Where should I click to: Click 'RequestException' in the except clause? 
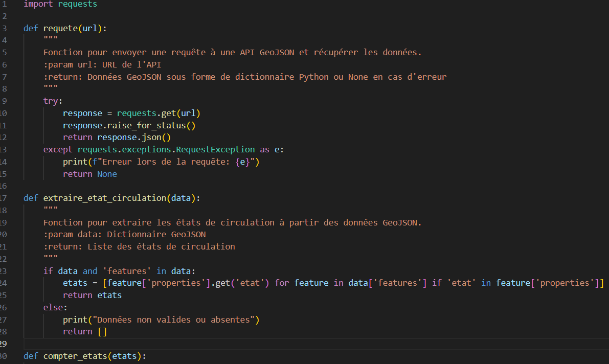215,150
